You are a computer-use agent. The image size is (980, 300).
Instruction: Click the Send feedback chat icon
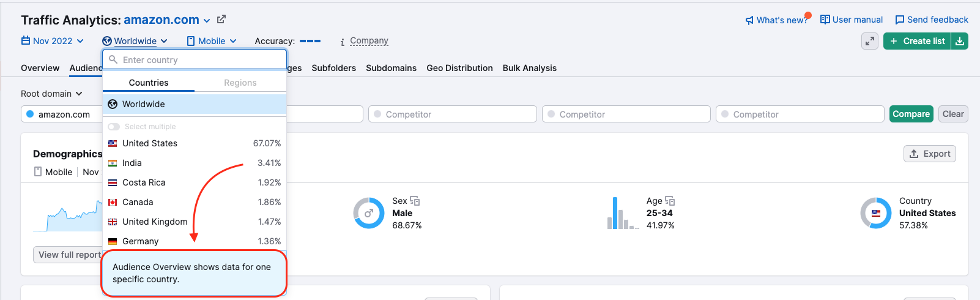point(900,20)
